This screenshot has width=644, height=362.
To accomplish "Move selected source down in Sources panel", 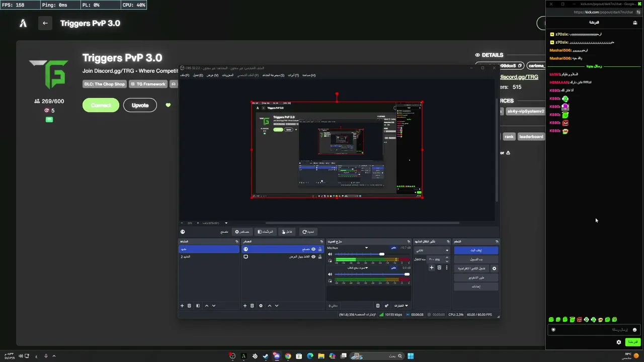I will 276,306.
